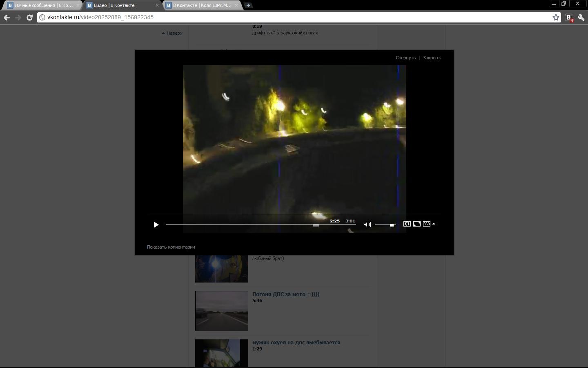Open the VKontakte extension icon with badge
The image size is (588, 368).
point(569,18)
